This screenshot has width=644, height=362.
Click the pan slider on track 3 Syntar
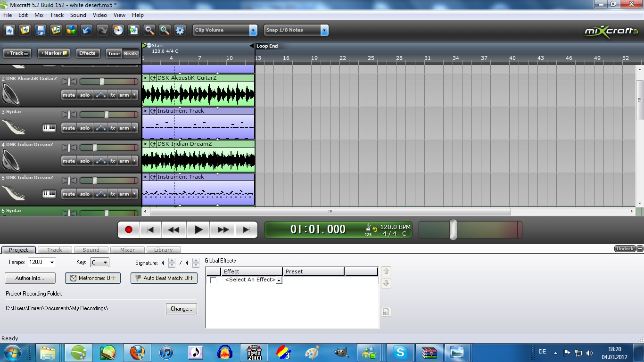pyautogui.click(x=69, y=115)
